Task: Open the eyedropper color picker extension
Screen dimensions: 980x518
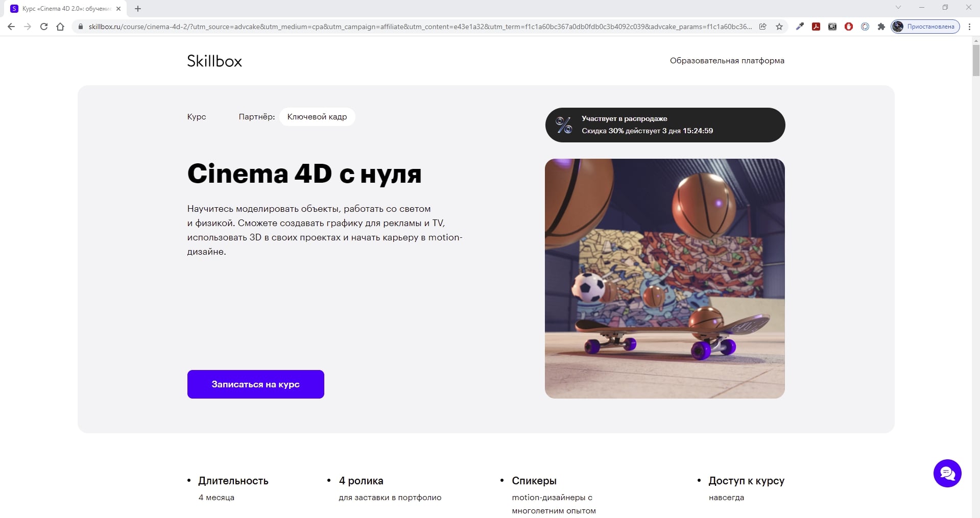Action: (x=800, y=27)
